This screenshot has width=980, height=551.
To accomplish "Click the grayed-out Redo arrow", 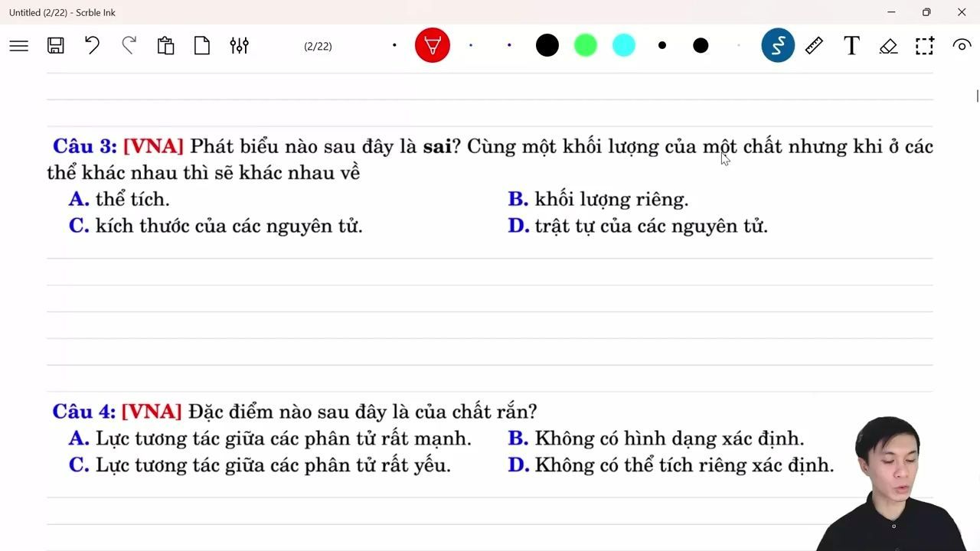I will pyautogui.click(x=129, y=46).
